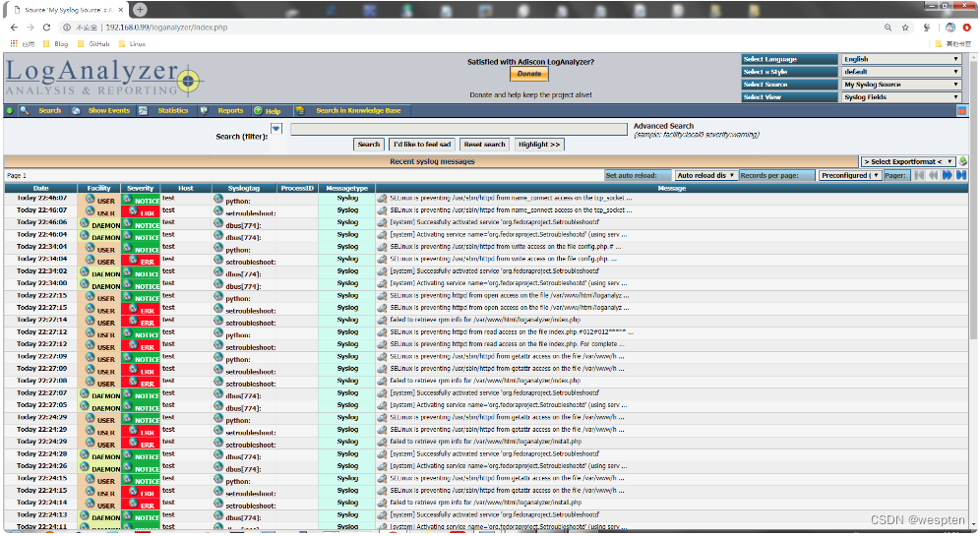
Task: Click the message details icon in the 22:46:07 NOTICE row
Action: (382, 198)
